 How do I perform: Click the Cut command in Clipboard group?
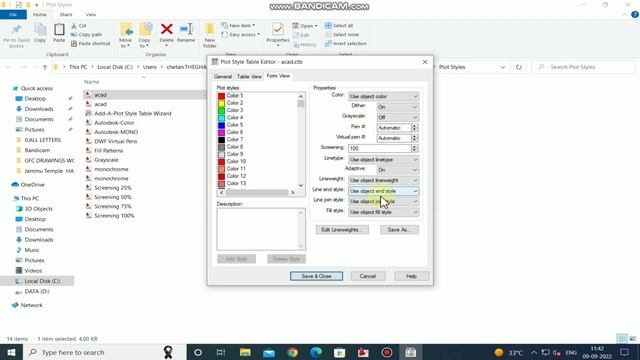click(x=79, y=25)
